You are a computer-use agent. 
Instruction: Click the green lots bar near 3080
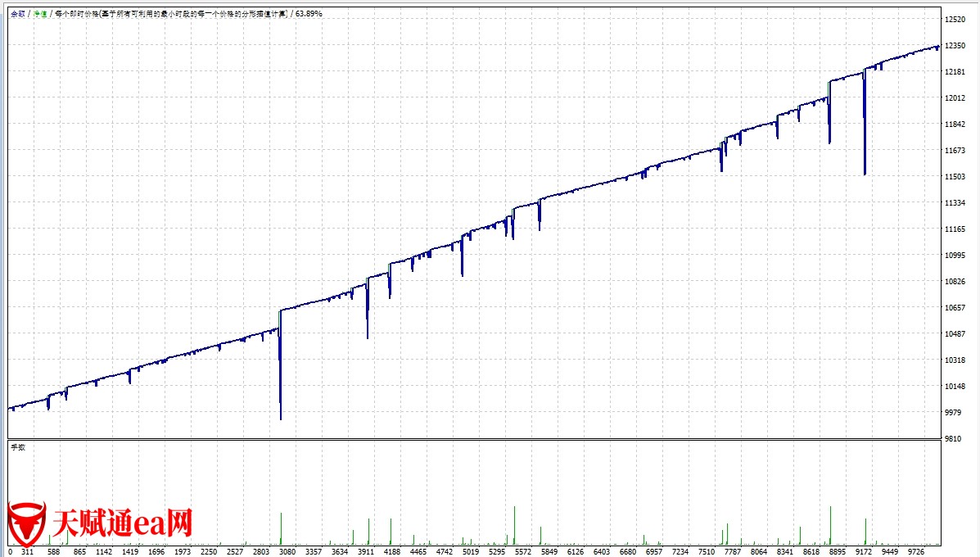tap(281, 528)
